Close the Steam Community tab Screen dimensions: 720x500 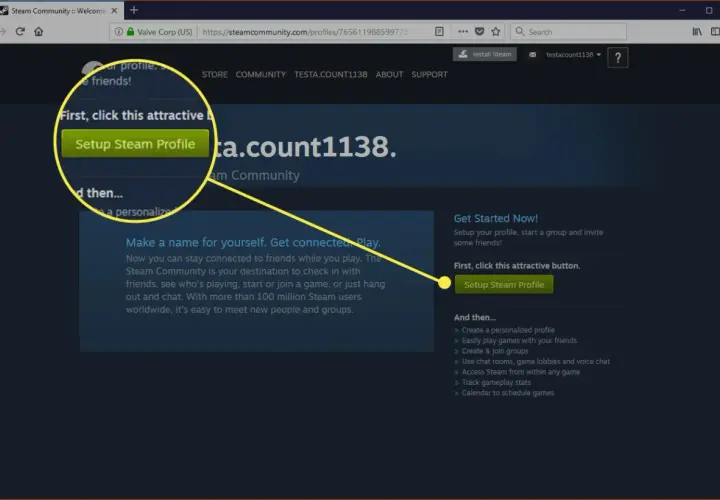(114, 10)
